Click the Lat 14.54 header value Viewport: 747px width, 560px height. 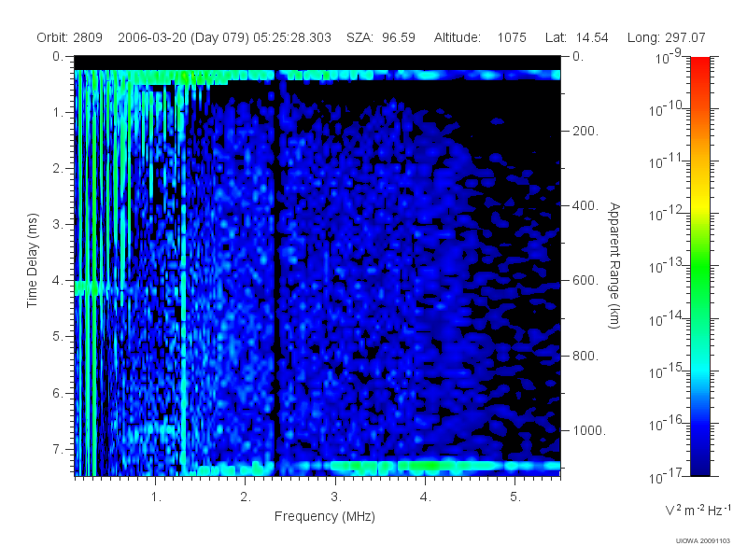click(576, 37)
